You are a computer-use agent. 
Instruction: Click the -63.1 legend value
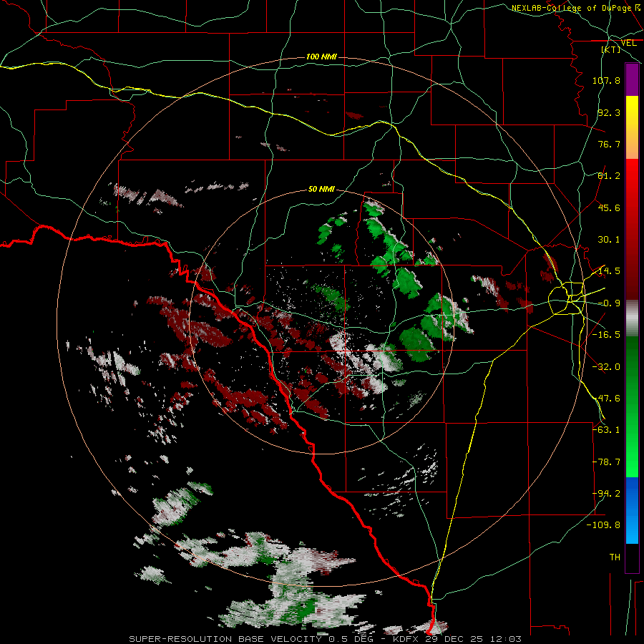click(606, 430)
